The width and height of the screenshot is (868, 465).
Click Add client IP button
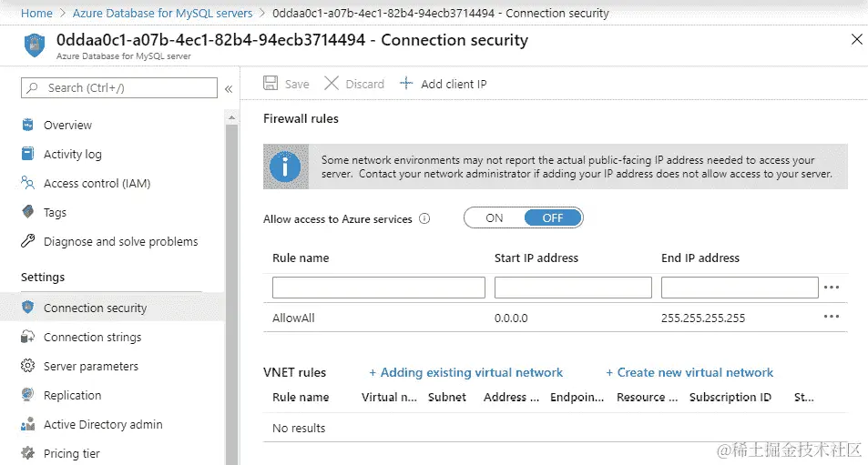(x=444, y=84)
